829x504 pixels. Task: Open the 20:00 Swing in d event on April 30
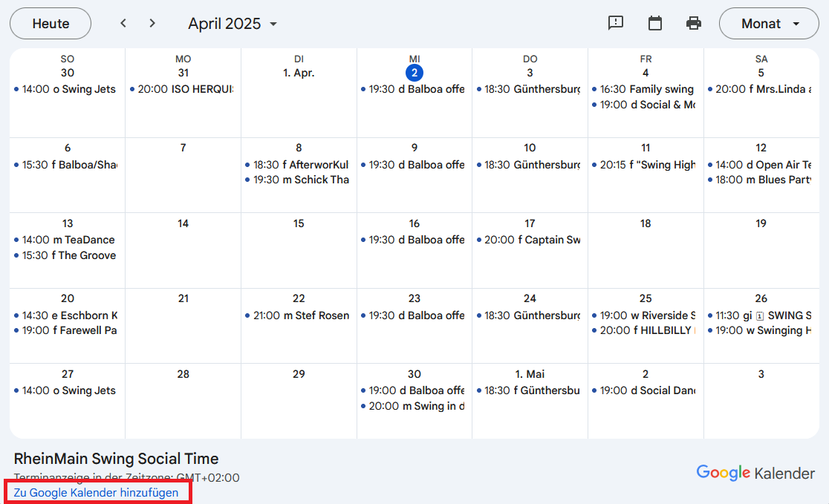point(415,405)
